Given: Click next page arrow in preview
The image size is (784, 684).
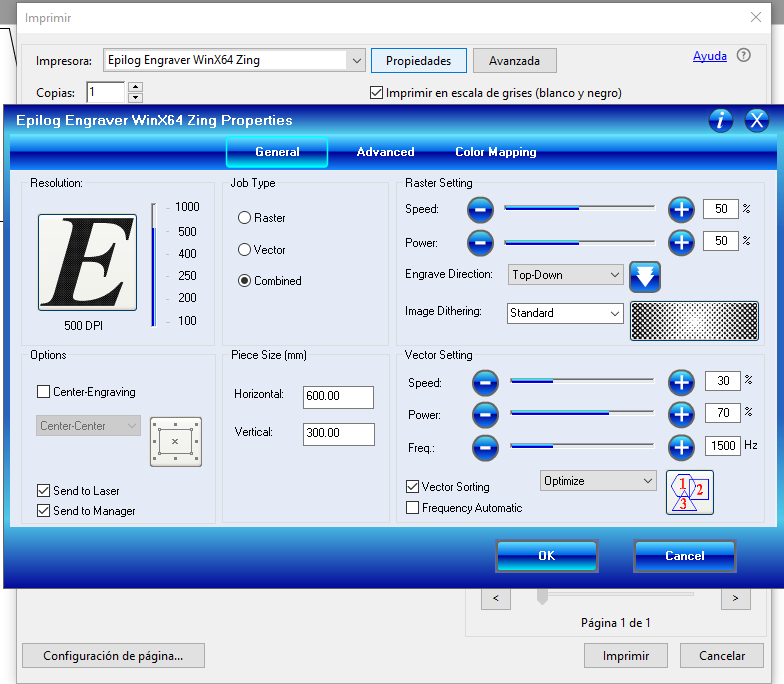Looking at the screenshot, I should click(x=736, y=598).
